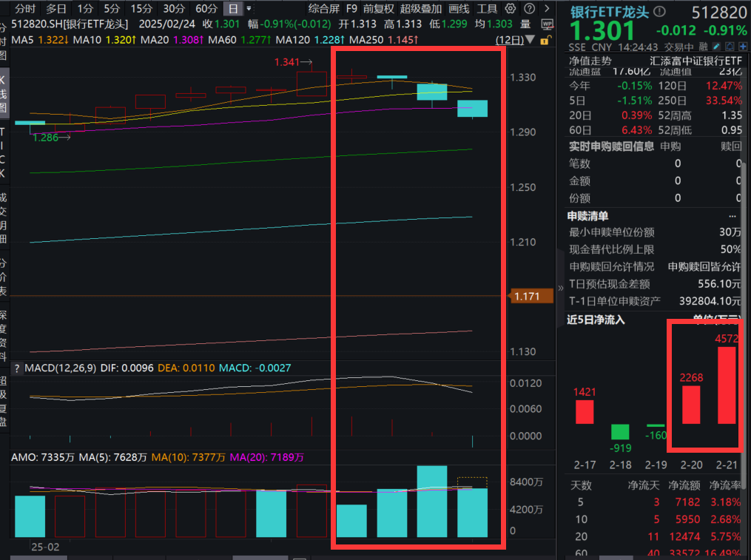This screenshot has width=751, height=560.
Task: Click the WP monitor icon
Action: pyautogui.click(x=547, y=24)
